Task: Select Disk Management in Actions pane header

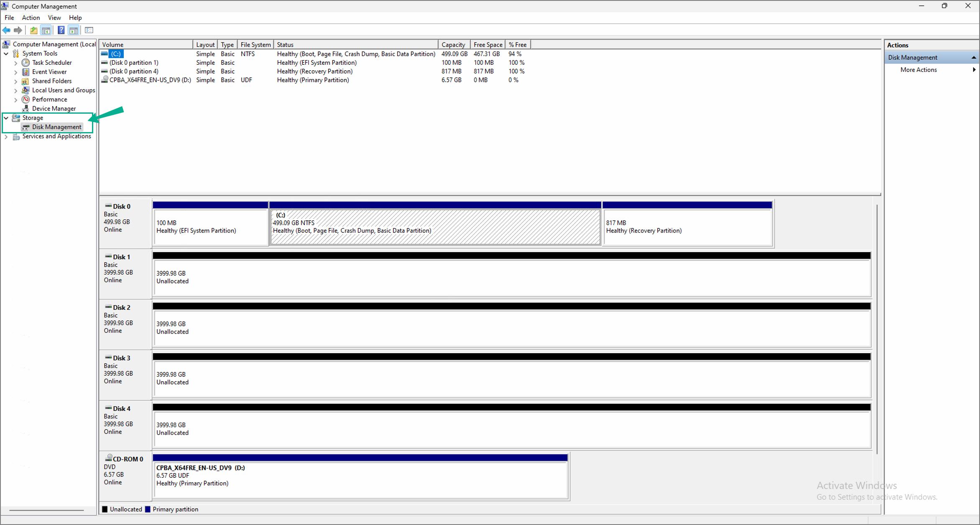Action: [x=932, y=58]
